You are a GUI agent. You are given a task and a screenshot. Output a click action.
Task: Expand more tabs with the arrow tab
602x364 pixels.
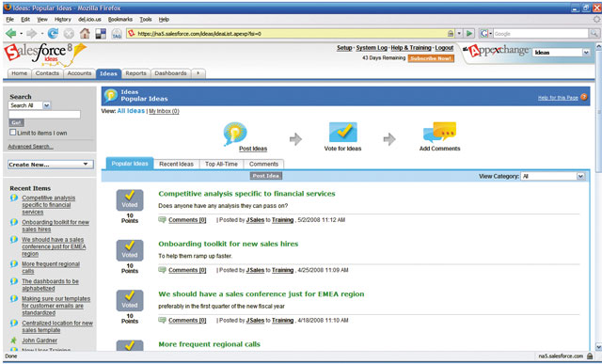(x=198, y=73)
